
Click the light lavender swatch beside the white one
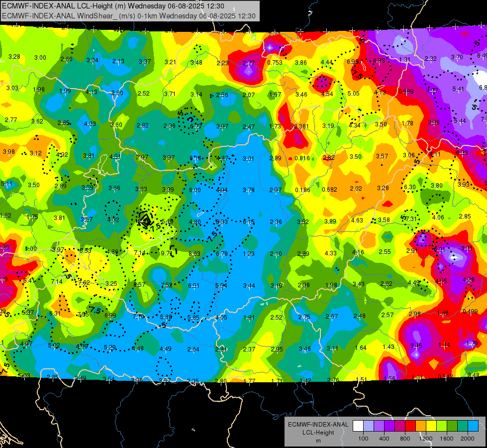pos(369,426)
